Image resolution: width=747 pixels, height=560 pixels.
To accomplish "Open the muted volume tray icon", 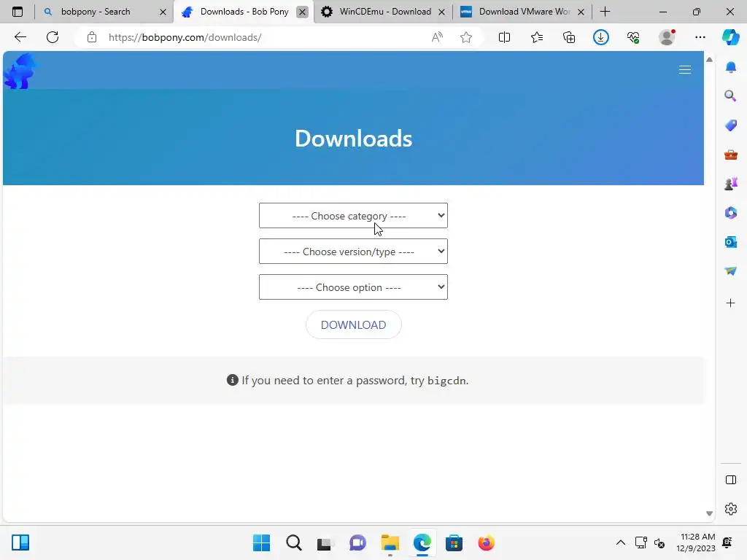I will tap(659, 542).
